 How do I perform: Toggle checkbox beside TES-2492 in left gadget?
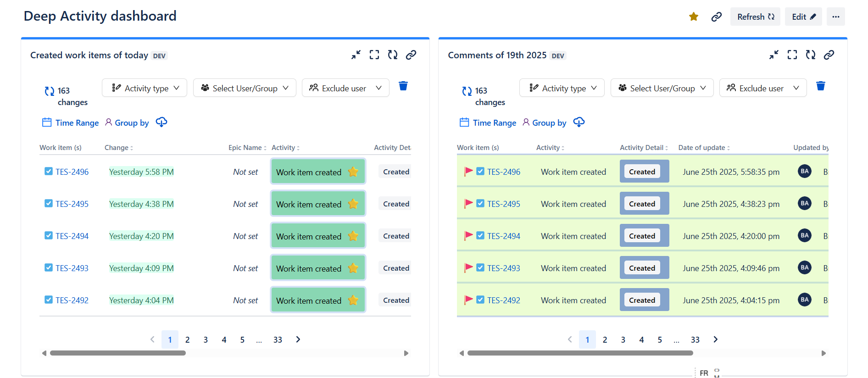(x=49, y=300)
